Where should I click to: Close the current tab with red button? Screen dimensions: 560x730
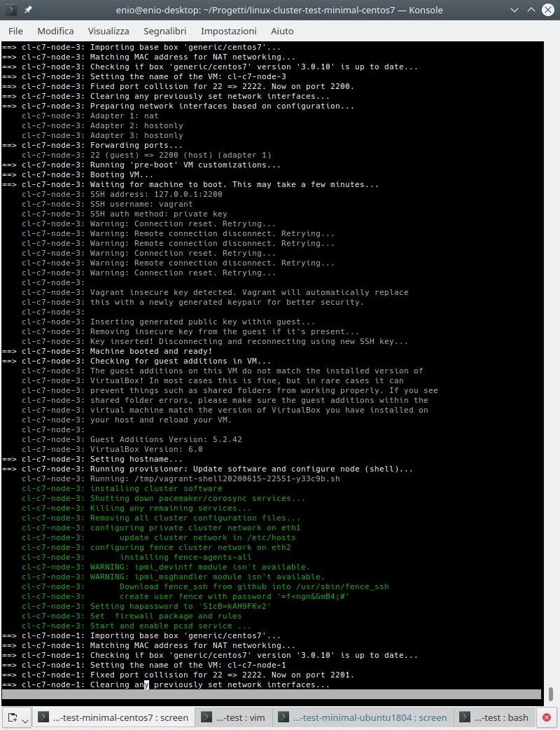click(x=547, y=717)
